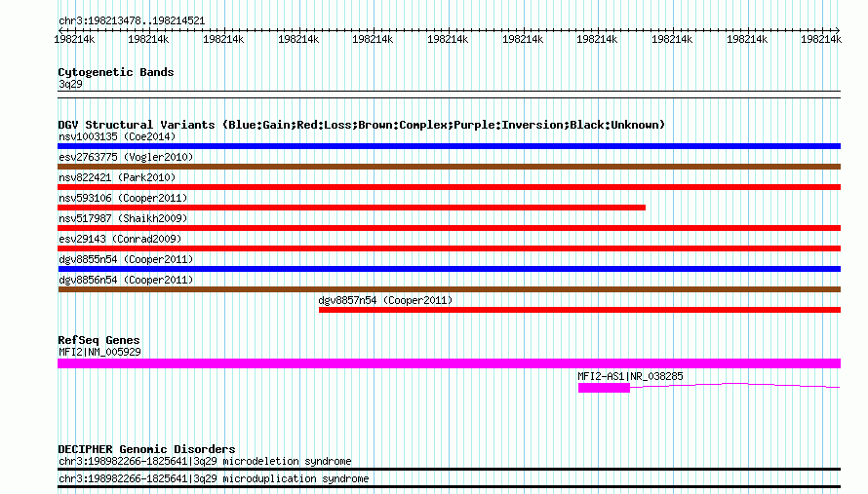Click the left arrowhead on the ruler

(x=60, y=30)
